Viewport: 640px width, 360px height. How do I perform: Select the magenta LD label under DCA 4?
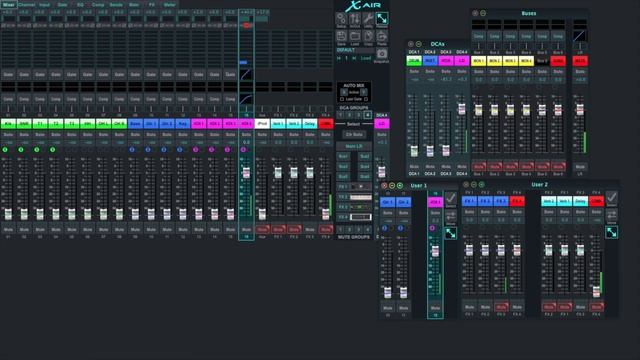pos(382,123)
